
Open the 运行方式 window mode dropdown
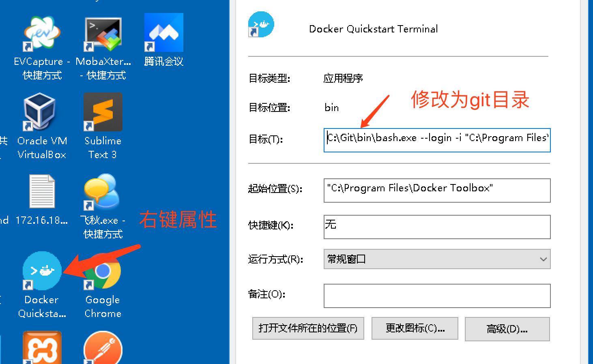[437, 259]
